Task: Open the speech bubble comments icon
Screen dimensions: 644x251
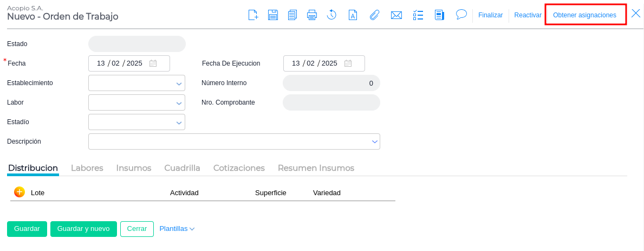Action: pyautogui.click(x=461, y=15)
